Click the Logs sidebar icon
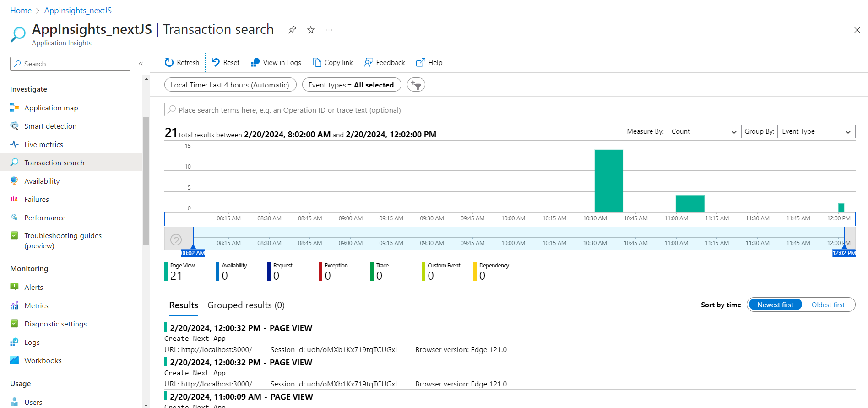The image size is (868, 408). 15,342
